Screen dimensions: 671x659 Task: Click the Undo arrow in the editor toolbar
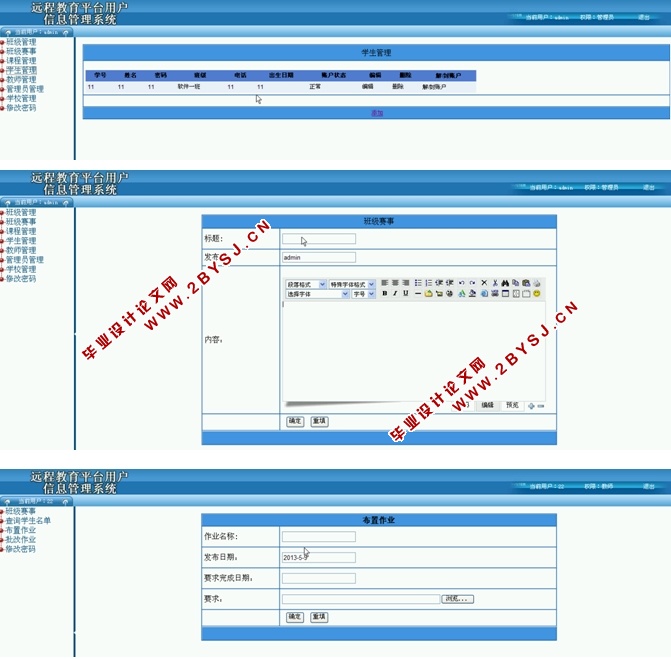461,283
